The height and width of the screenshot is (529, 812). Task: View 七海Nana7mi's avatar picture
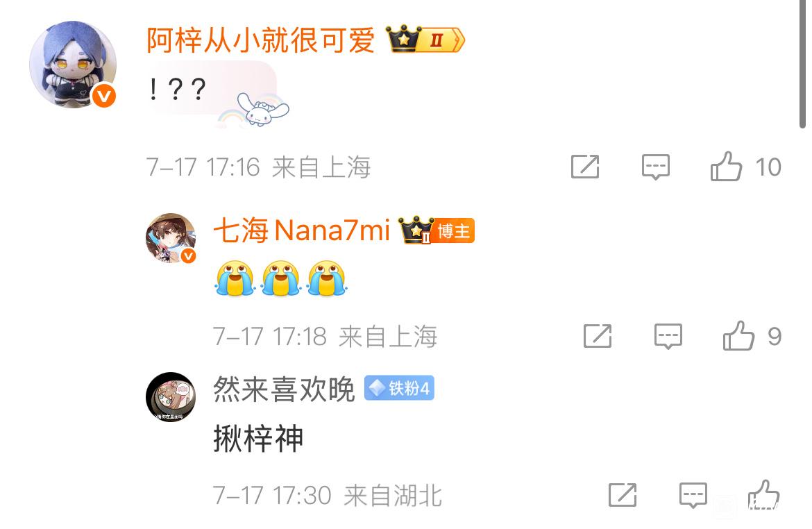pos(171,238)
